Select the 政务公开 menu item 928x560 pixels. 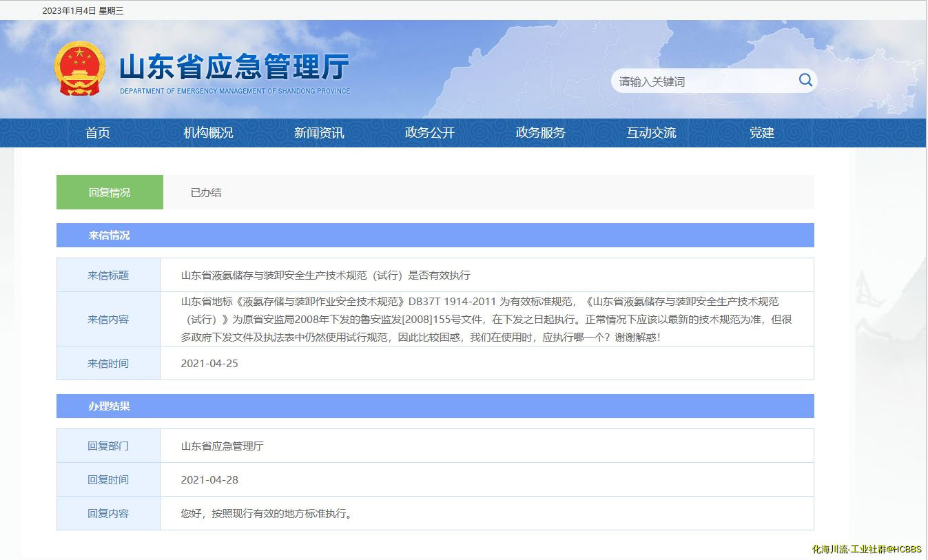pyautogui.click(x=430, y=133)
